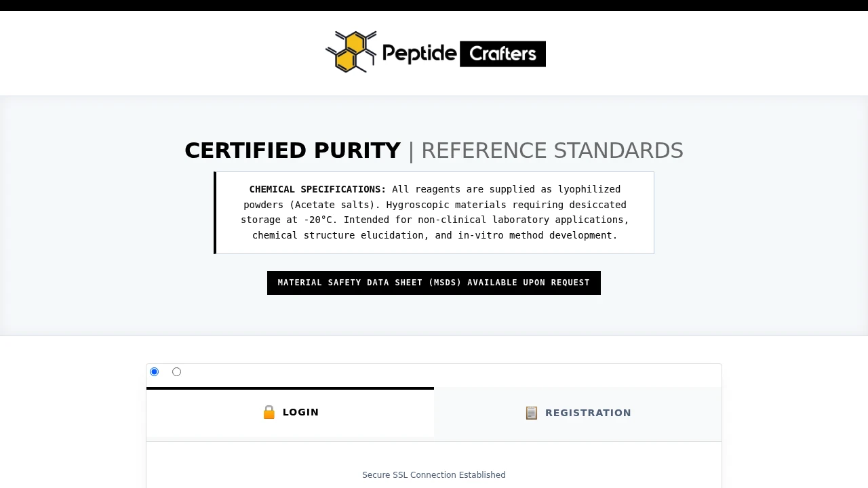Screen dimensions: 868x488
Task: Switch to the REGISTRATION tab
Action: 578,413
